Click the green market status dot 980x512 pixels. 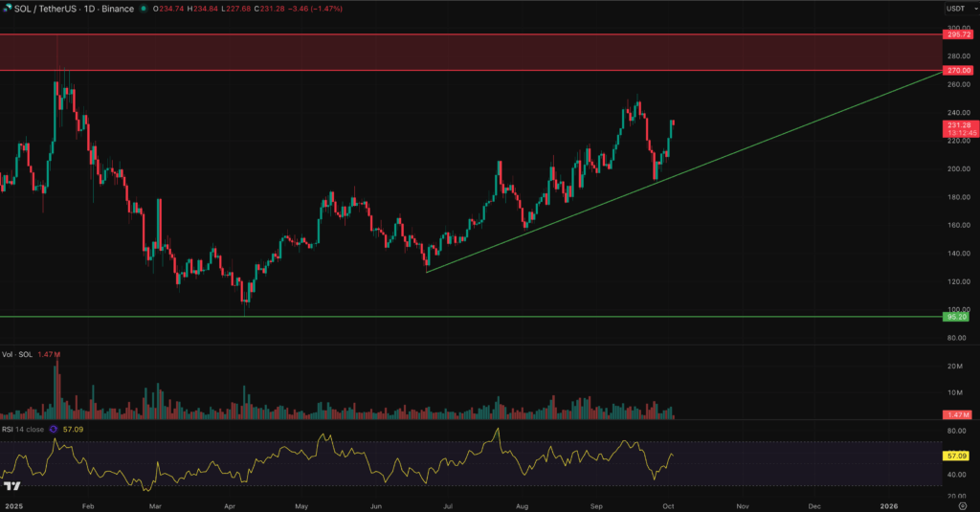pos(144,9)
